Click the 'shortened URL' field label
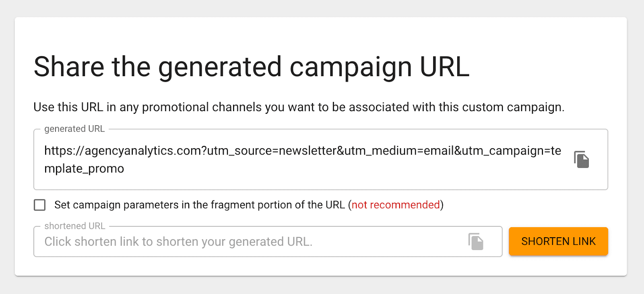Viewport: 644px width, 294px height. pos(75,226)
